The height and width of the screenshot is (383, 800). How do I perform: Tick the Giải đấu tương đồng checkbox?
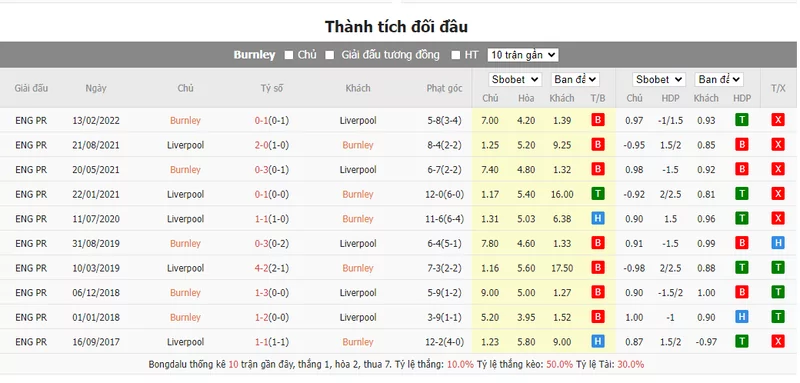330,55
